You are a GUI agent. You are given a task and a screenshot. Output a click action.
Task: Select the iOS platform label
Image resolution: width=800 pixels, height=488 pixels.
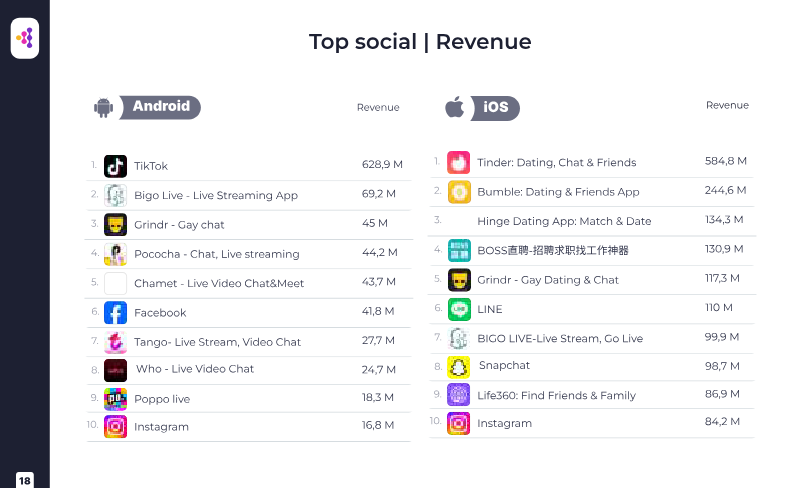coord(497,108)
